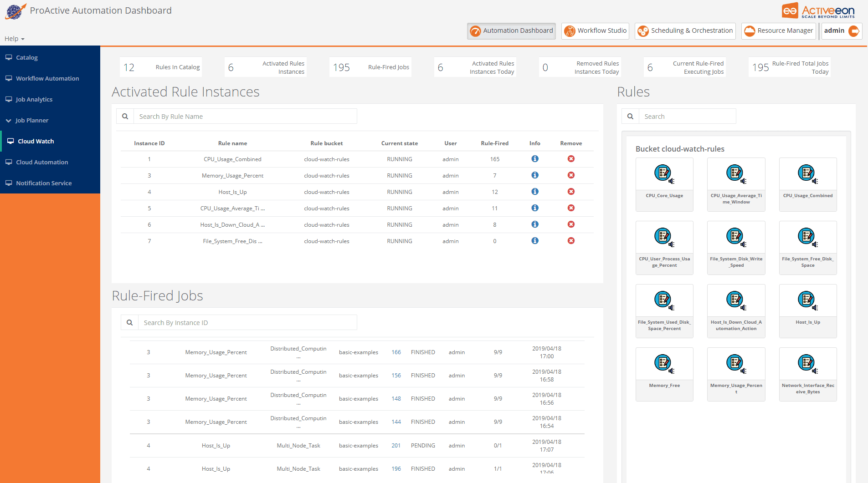Select Memory_Usage_Percent rule icon in bucket
The width and height of the screenshot is (868, 483).
[x=736, y=364]
